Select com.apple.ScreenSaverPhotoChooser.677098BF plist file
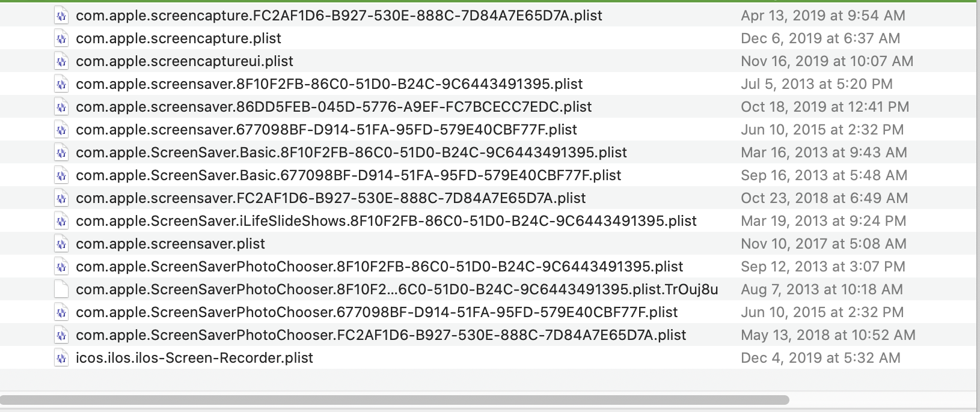This screenshot has height=412, width=980. point(376,312)
